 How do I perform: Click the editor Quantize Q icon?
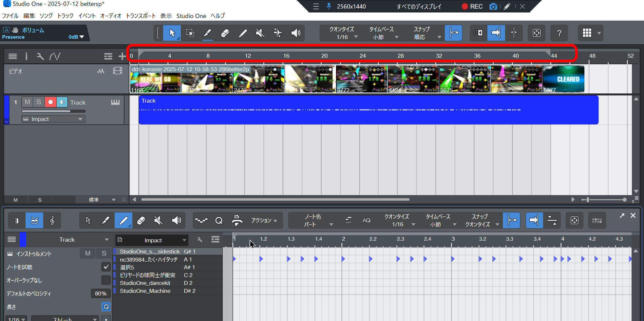tap(219, 220)
